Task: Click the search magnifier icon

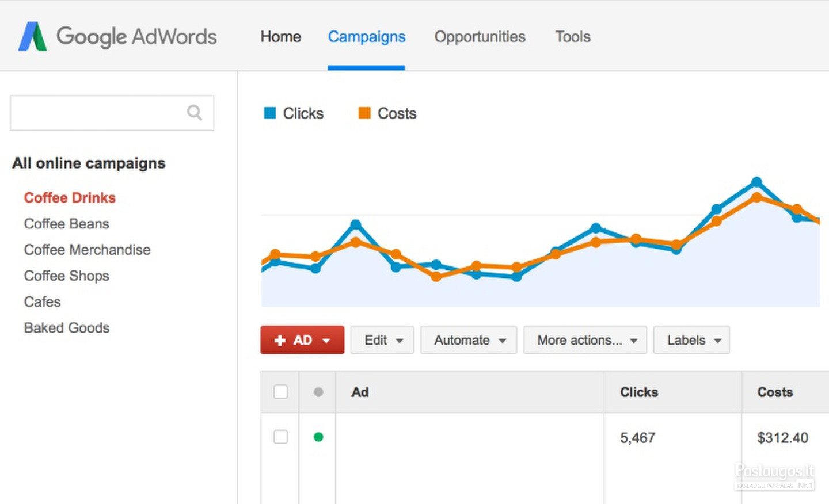Action: pyautogui.click(x=195, y=113)
